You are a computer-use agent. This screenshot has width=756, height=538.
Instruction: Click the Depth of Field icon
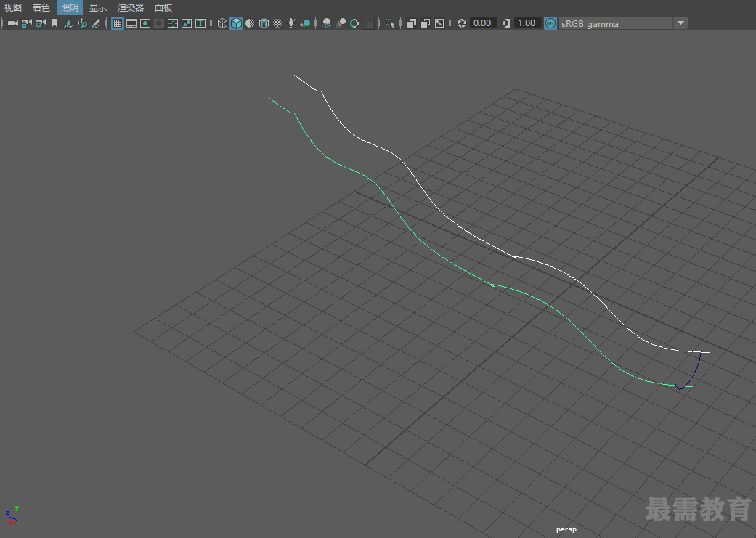368,23
